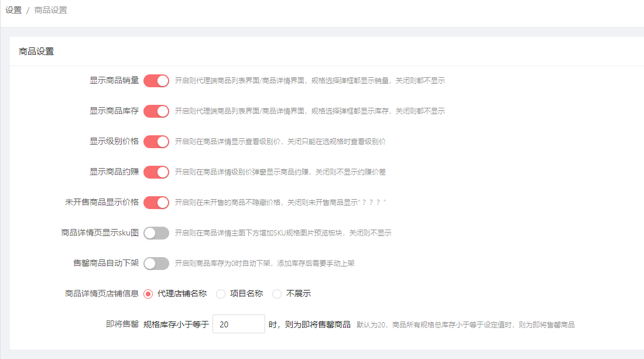Click the 商品详情页店铺信息 label
This screenshot has height=359, width=644.
(x=102, y=294)
